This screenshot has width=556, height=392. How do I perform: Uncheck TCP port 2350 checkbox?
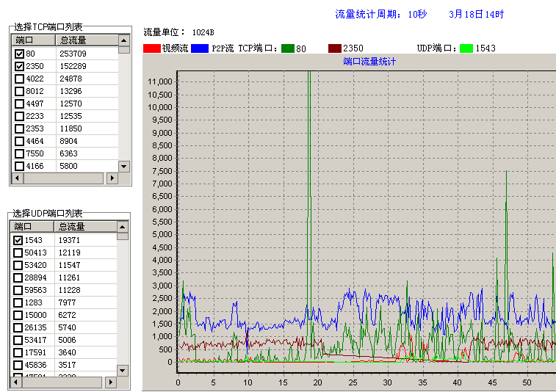click(x=19, y=66)
